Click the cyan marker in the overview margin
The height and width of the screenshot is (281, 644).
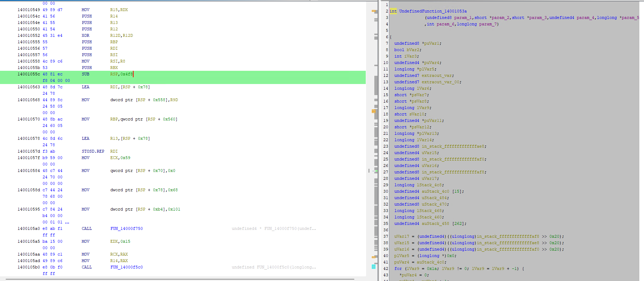tap(374, 266)
